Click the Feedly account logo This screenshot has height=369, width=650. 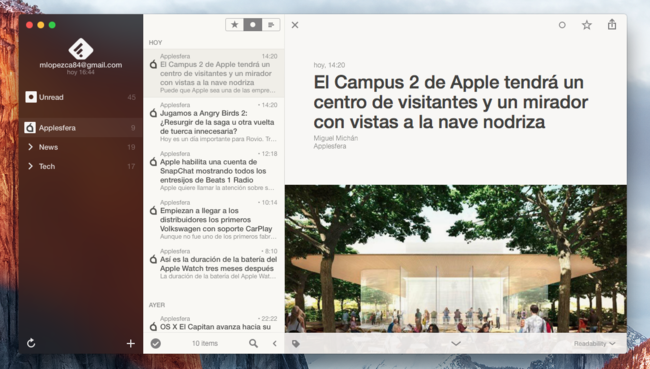pyautogui.click(x=81, y=49)
